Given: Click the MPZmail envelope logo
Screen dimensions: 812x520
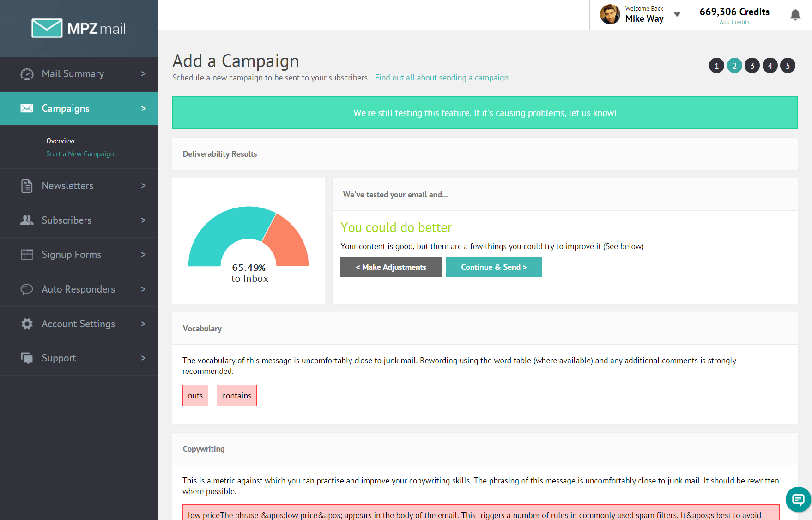Looking at the screenshot, I should (47, 28).
